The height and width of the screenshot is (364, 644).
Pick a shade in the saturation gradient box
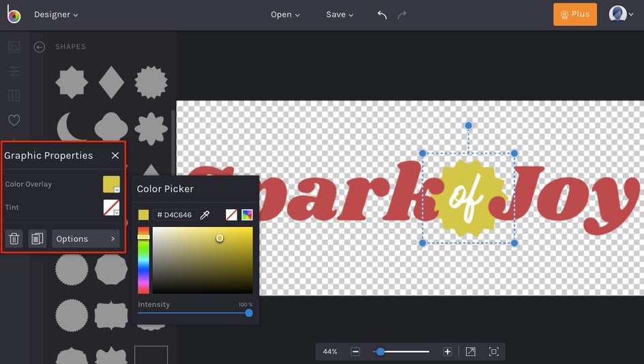203,260
